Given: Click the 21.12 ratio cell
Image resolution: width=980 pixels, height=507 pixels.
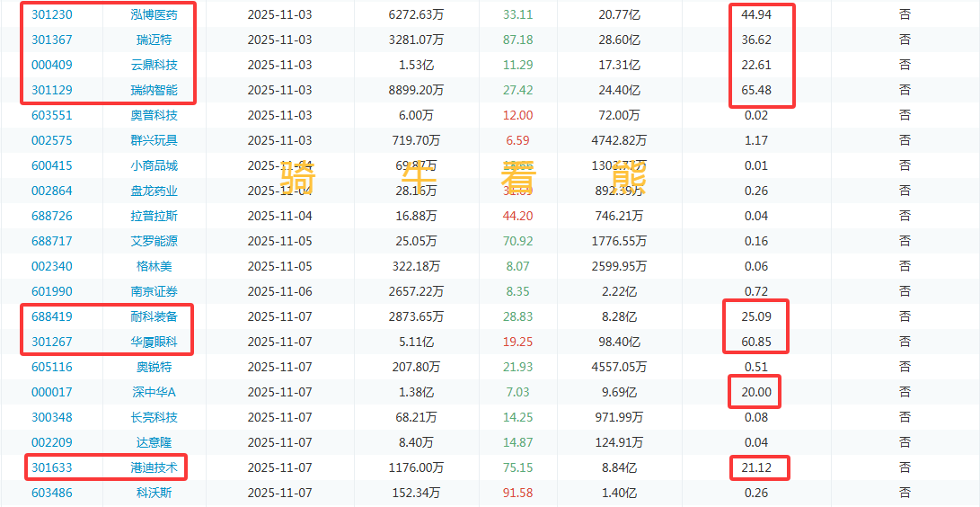Looking at the screenshot, I should click(x=756, y=467).
